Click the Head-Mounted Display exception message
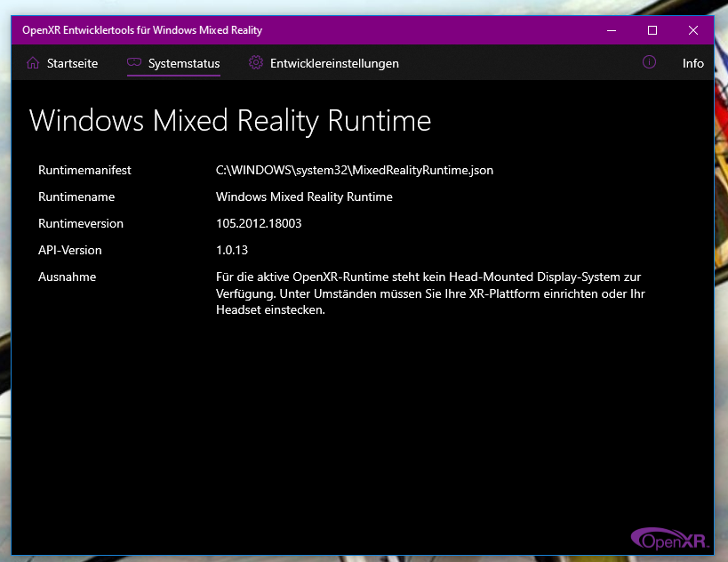Image resolution: width=728 pixels, height=562 pixels. pyautogui.click(x=430, y=293)
